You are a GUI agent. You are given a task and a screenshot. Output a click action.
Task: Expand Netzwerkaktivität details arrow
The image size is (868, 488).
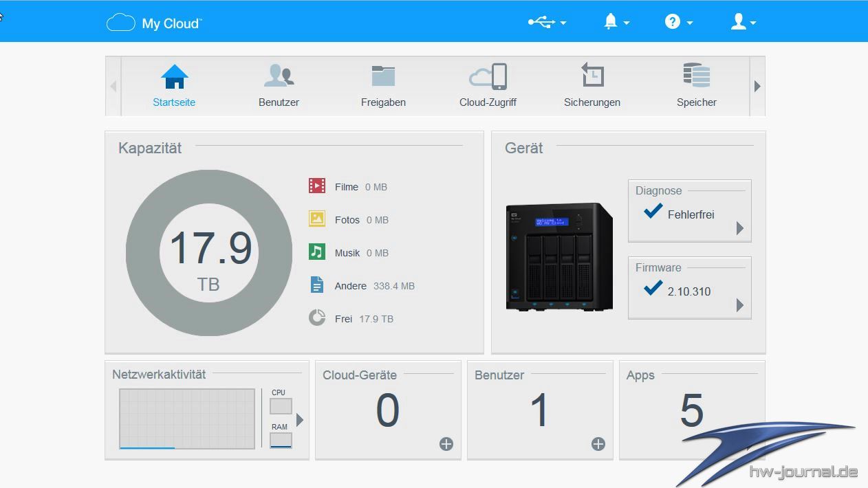click(x=300, y=419)
